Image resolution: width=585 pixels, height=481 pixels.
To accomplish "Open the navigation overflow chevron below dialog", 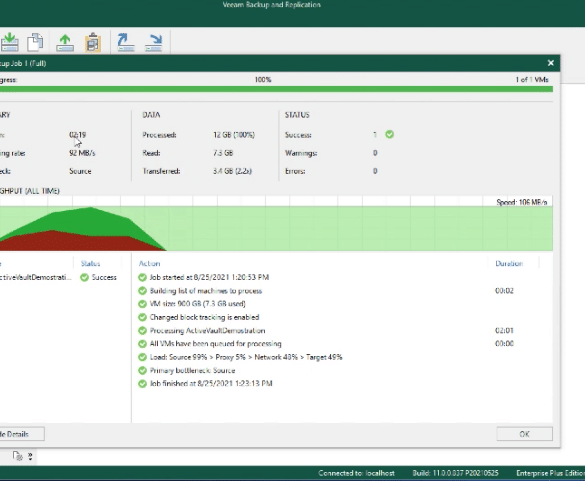I will coord(30,456).
